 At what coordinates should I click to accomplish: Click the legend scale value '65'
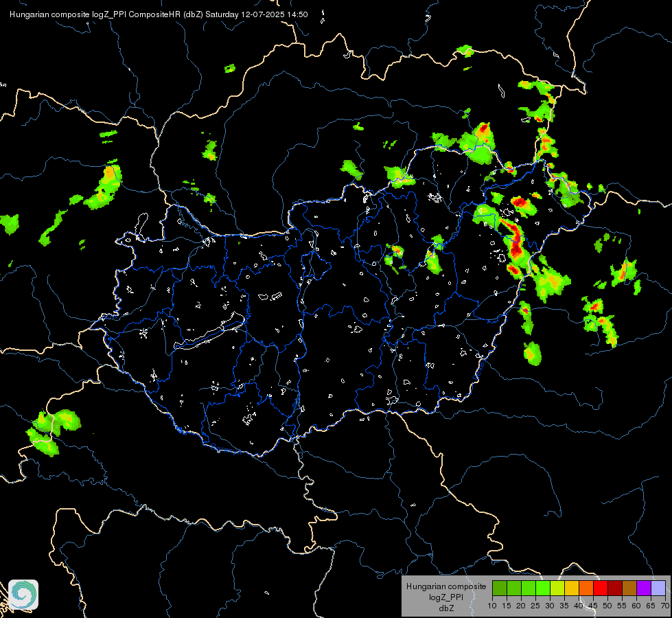click(651, 606)
